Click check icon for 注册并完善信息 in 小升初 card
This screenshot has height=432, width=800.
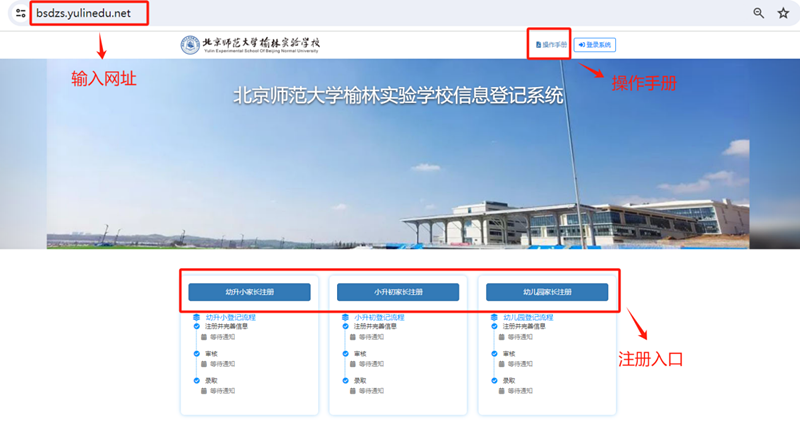[345, 326]
